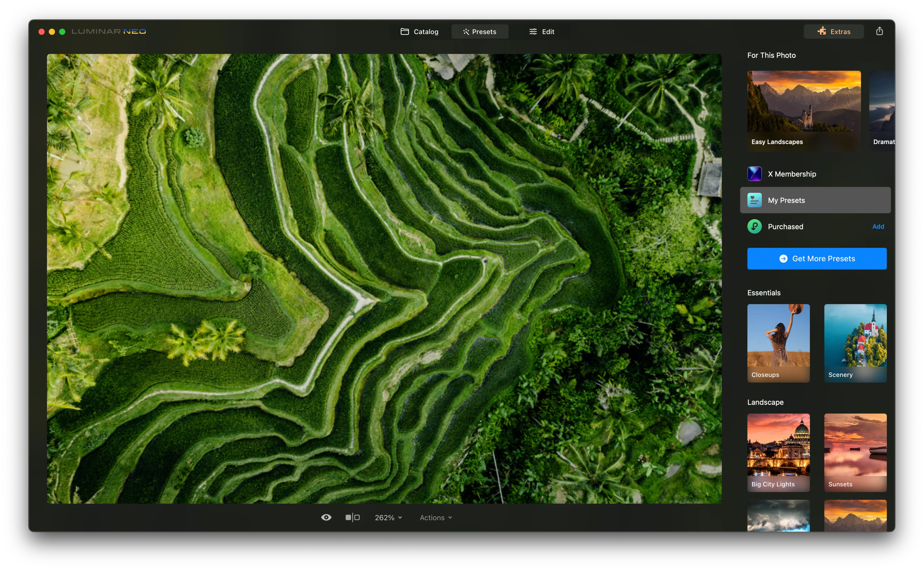Click the Purchased green icon
Image resolution: width=924 pixels, height=570 pixels.
(754, 227)
